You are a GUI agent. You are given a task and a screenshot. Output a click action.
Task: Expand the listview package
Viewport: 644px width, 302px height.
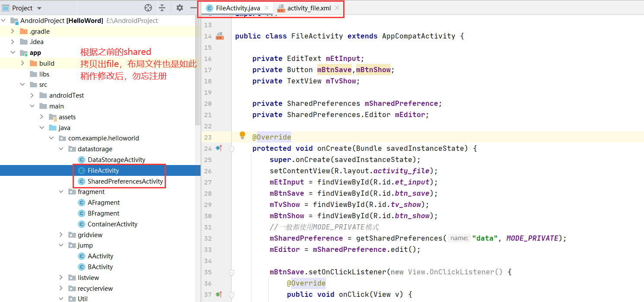coord(61,278)
